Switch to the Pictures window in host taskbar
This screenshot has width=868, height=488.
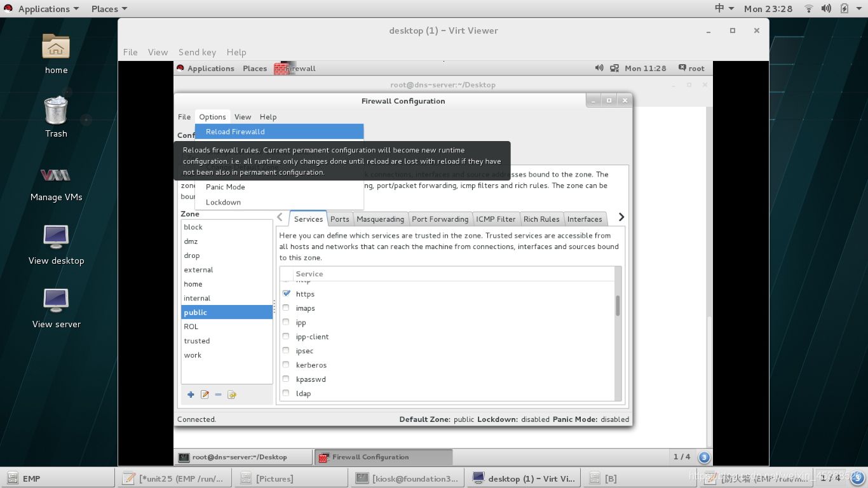(x=290, y=478)
